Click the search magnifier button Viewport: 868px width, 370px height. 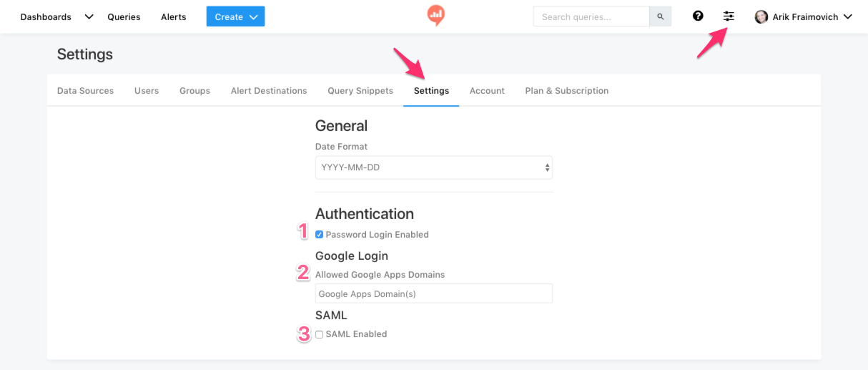click(661, 16)
